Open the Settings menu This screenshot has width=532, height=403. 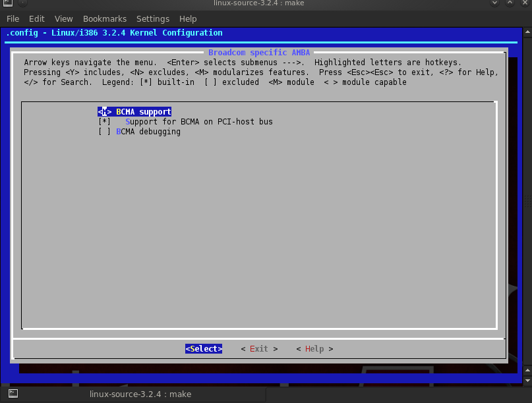point(153,19)
